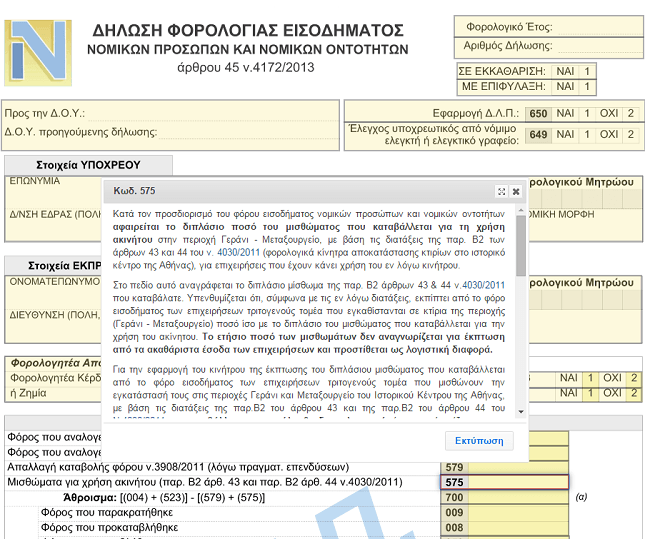Click the ΔΗΛΩΣΗ ΦΟΡΟΛΟΓΙΑΣ ΕΙΣΟΔΗΜΑΤΟΣ title

tap(248, 30)
